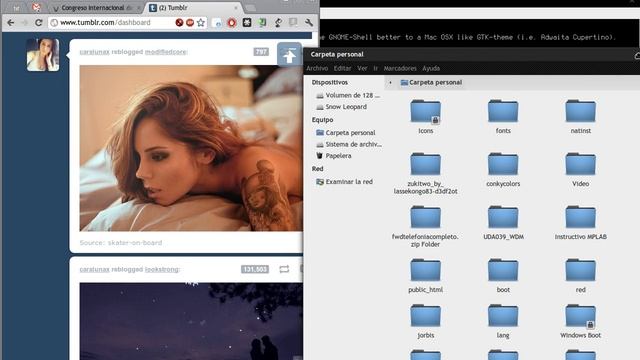Open the Archivo menu in file manager
The height and width of the screenshot is (360, 640).
click(317, 68)
